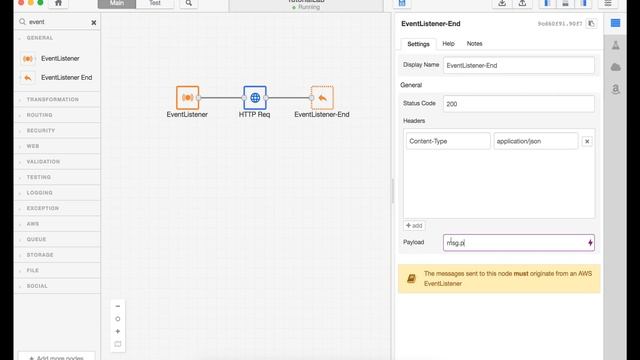Expand the EXCEPTION palette category

(43, 208)
